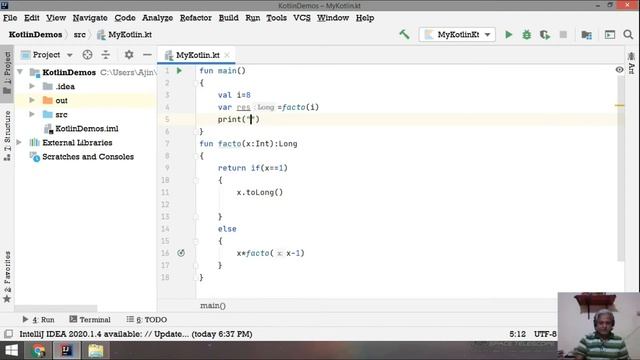Click the locate/select opened file target icon
The height and width of the screenshot is (360, 640).
[x=87, y=55]
